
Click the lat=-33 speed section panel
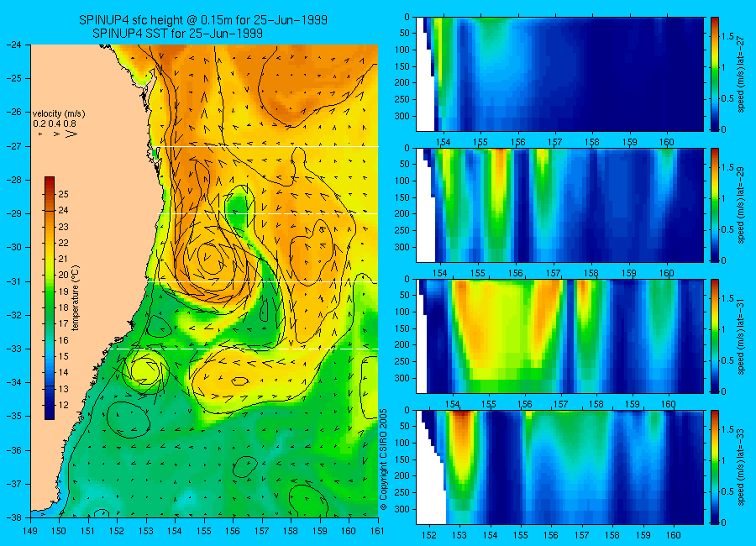point(559,467)
